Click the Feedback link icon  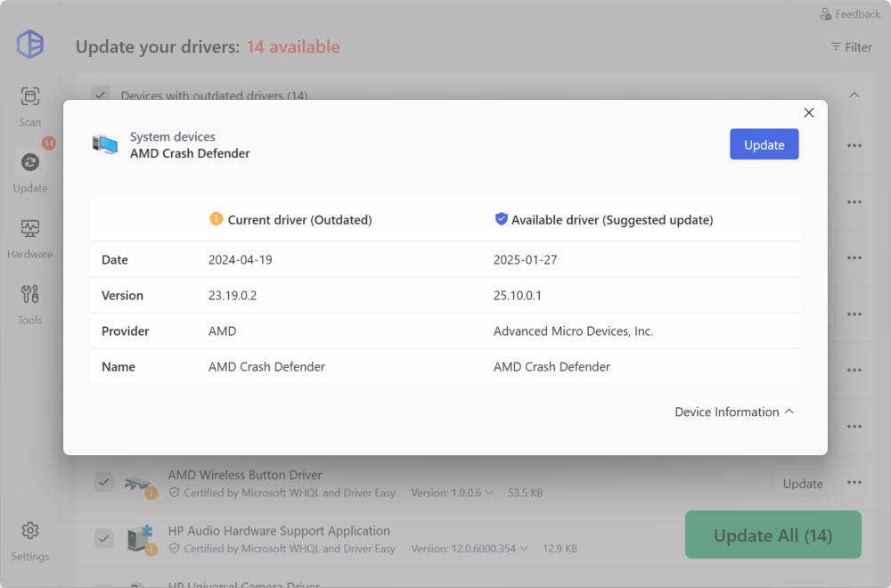[826, 14]
